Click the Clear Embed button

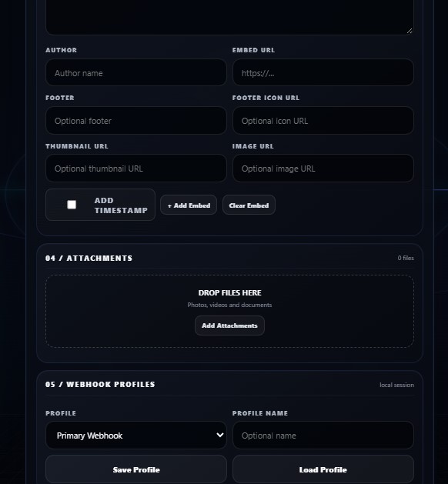(249, 205)
